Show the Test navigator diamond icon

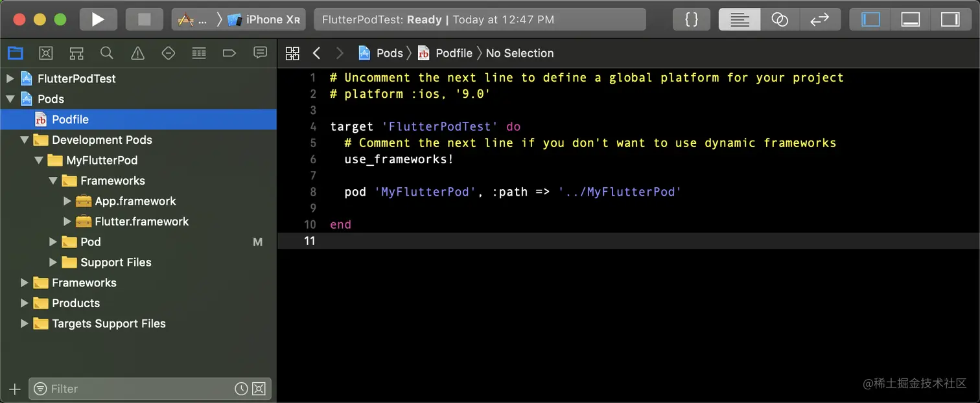click(x=169, y=53)
